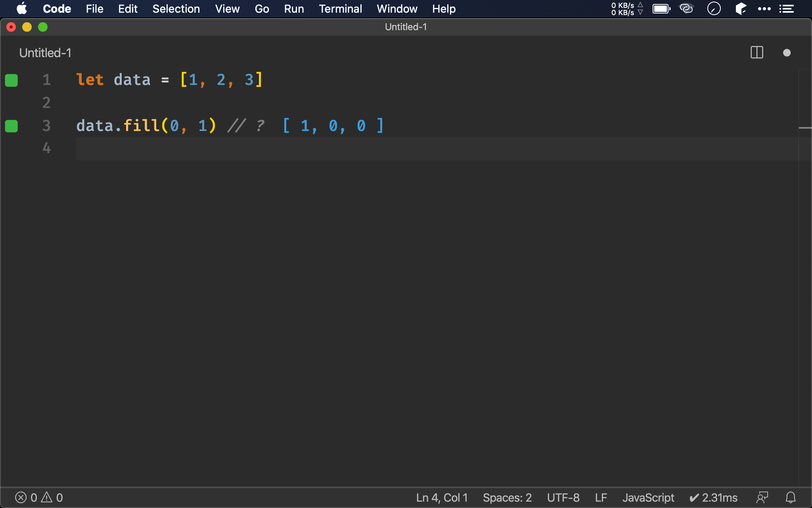Click the 'data' variable on line 1
The image size is (812, 508).
point(132,80)
